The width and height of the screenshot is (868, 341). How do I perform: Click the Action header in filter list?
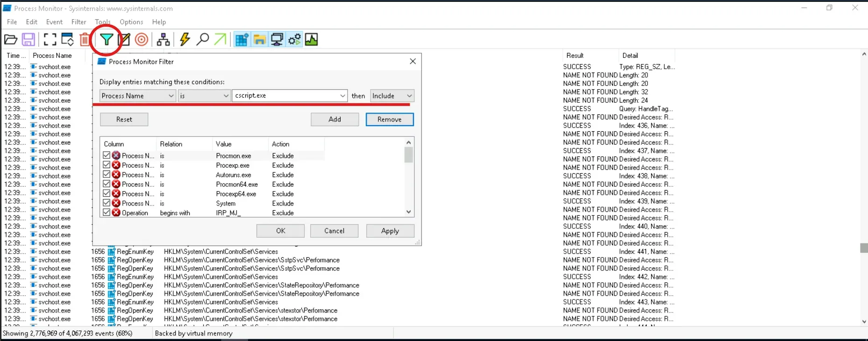coord(296,144)
